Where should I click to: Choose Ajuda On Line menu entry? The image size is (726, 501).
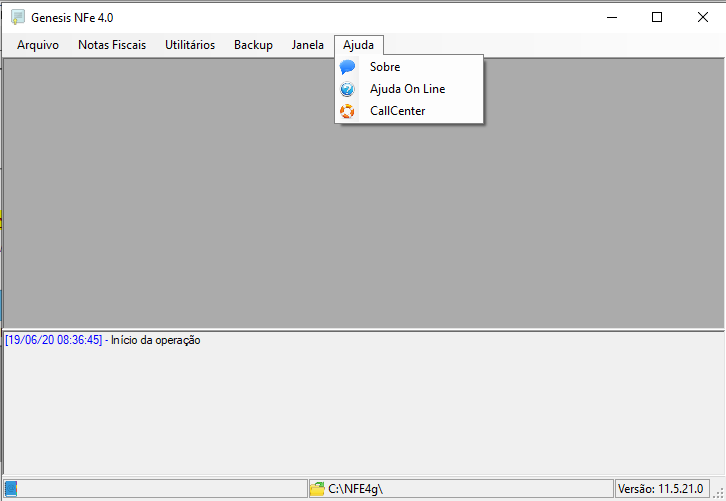(409, 89)
